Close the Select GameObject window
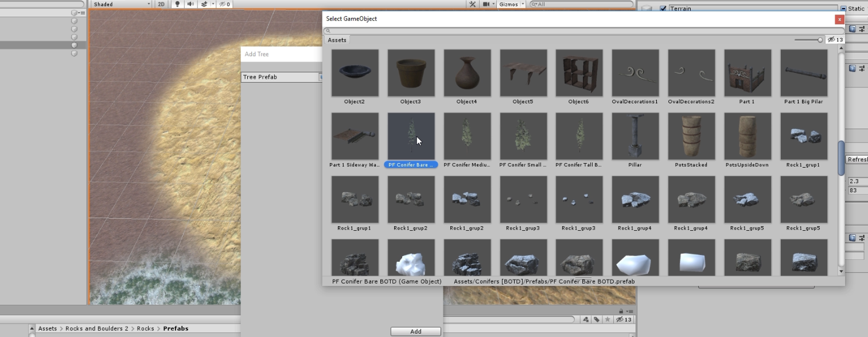 (839, 19)
